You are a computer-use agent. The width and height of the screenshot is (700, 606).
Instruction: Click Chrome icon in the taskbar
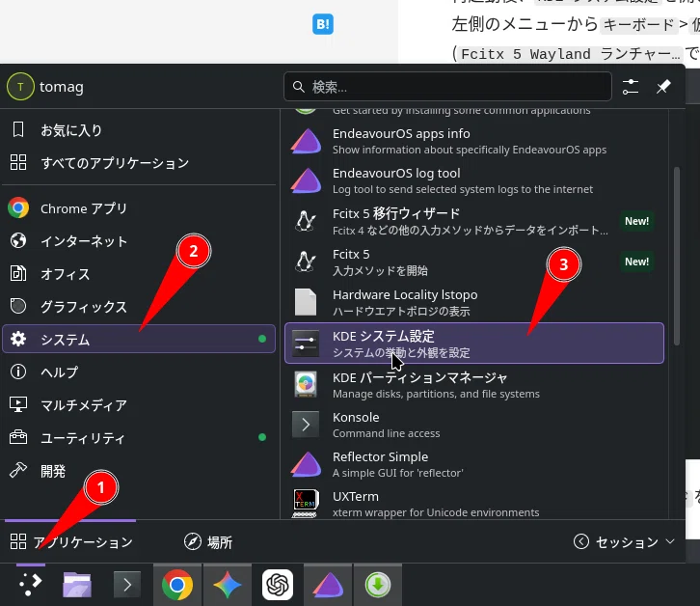177,585
